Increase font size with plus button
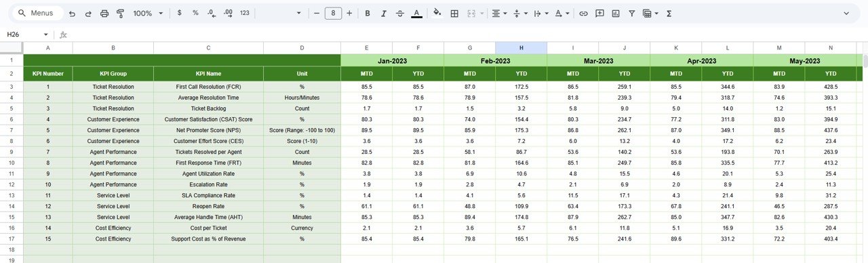 [x=349, y=13]
